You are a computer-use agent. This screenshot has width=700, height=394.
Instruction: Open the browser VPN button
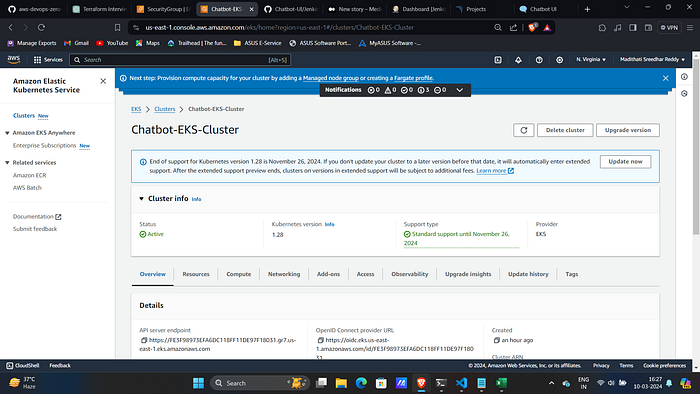click(669, 27)
